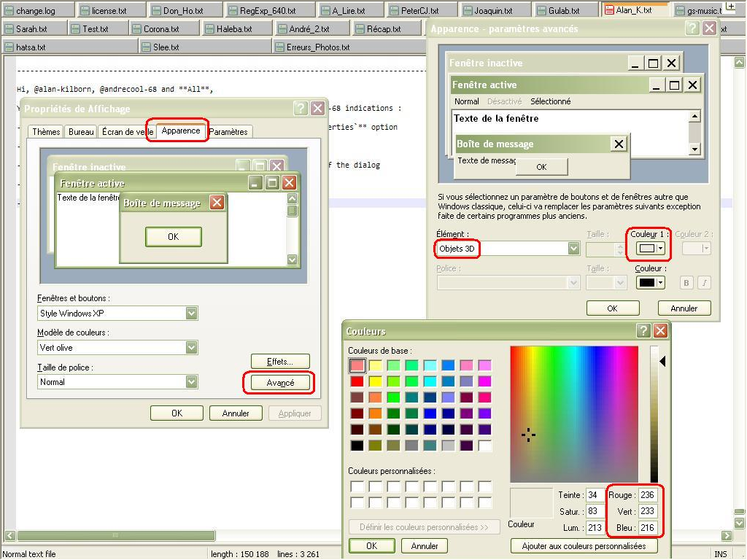The image size is (747, 560).
Task: Open the Élément dropdown showing Objets 3D
Action: 573,248
